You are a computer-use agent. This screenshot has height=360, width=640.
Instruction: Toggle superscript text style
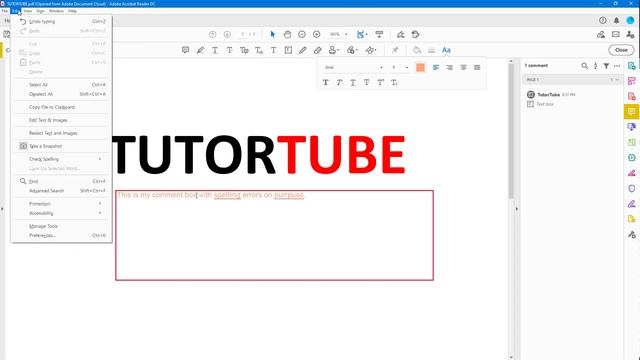pyautogui.click(x=380, y=82)
